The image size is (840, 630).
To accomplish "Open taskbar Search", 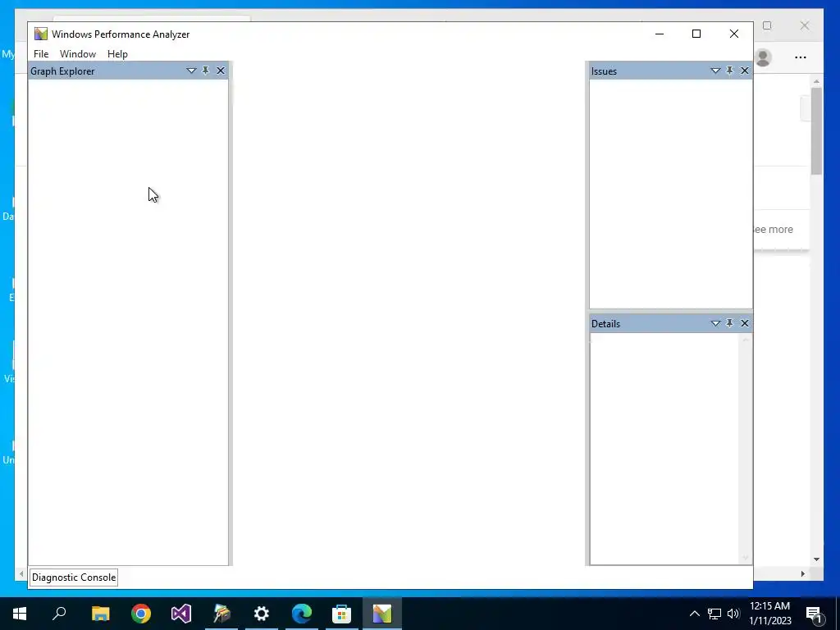I will [x=59, y=614].
